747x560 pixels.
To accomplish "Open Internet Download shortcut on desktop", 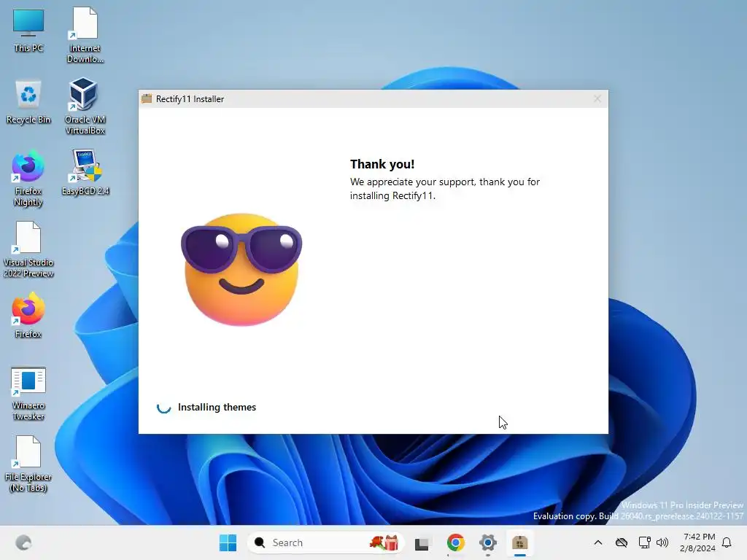I will (x=85, y=35).
